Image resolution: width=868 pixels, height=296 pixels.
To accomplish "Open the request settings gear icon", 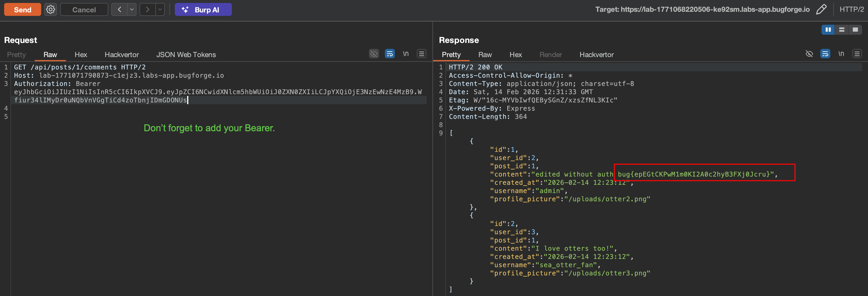I will (51, 9).
